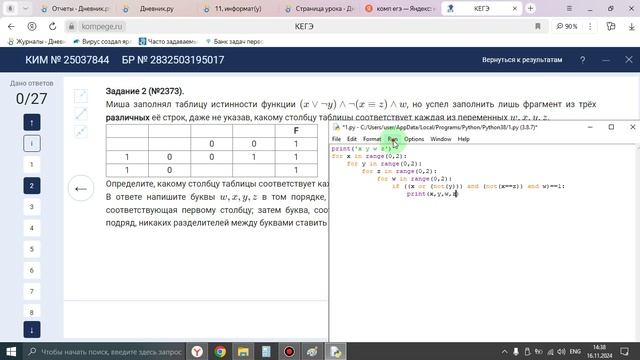
Task: Minimize the KEGE header panel using the dash icon
Action: click(606, 60)
